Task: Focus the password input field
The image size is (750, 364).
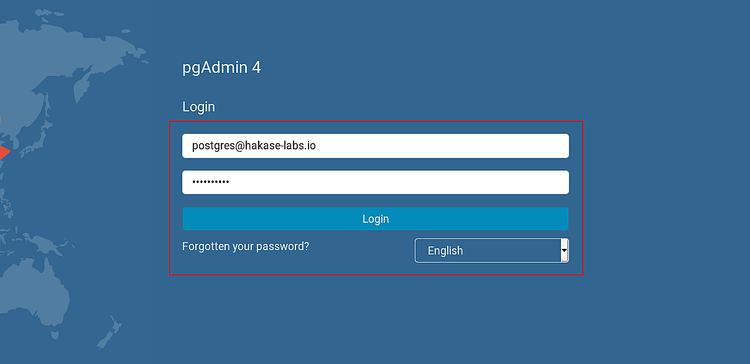Action: click(x=375, y=182)
